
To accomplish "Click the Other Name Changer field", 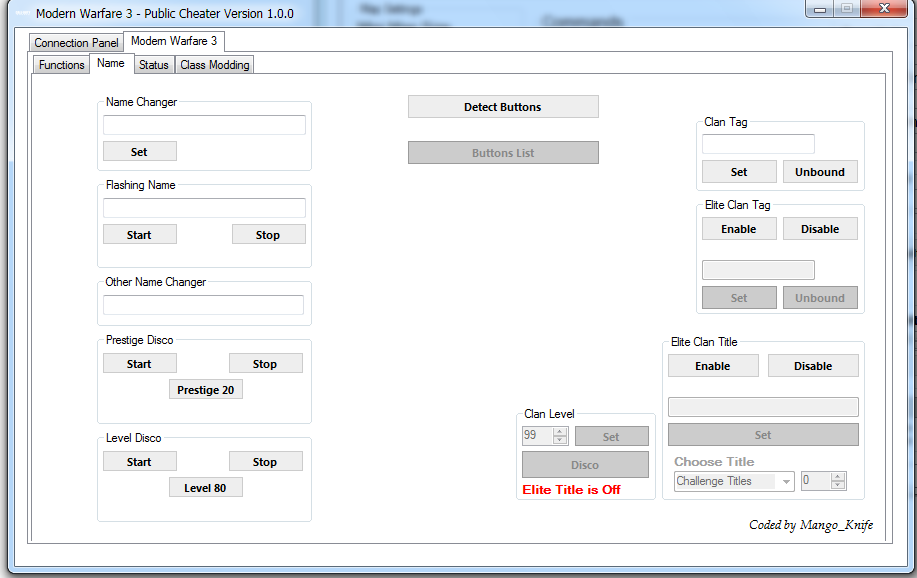I will click(x=203, y=305).
